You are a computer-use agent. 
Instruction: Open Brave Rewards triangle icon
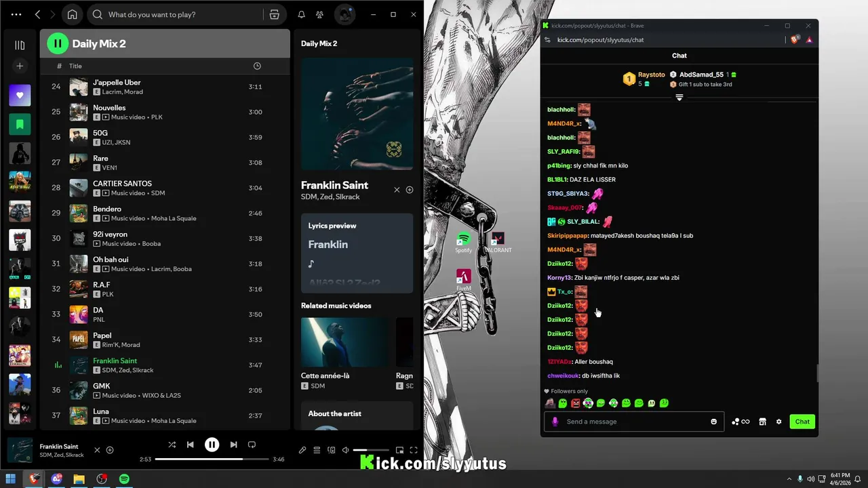click(x=809, y=40)
